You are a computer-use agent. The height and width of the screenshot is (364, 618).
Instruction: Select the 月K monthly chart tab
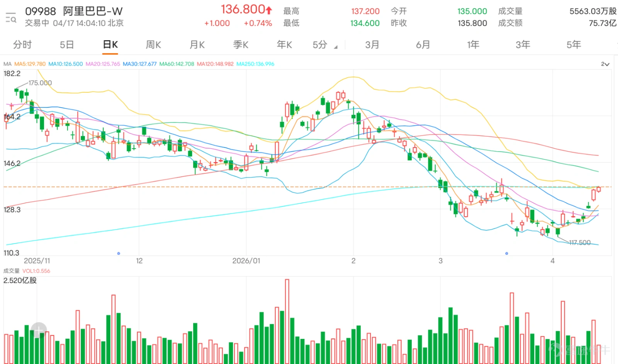[197, 45]
